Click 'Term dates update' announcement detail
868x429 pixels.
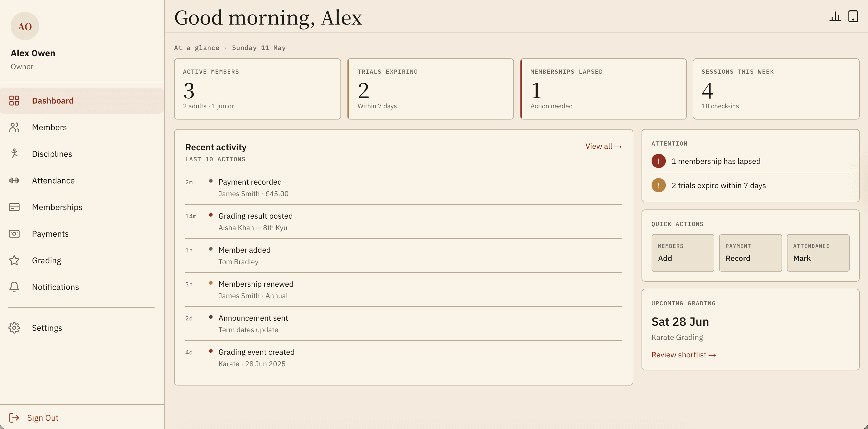coord(248,330)
